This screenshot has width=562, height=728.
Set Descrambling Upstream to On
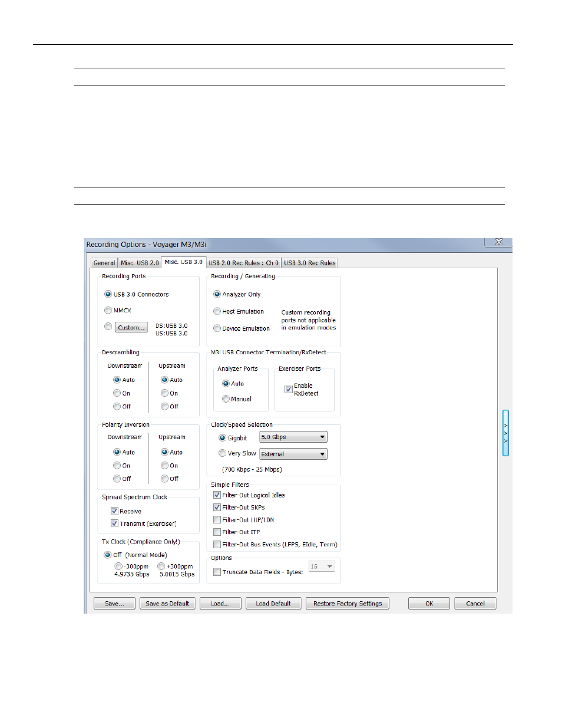pos(164,393)
